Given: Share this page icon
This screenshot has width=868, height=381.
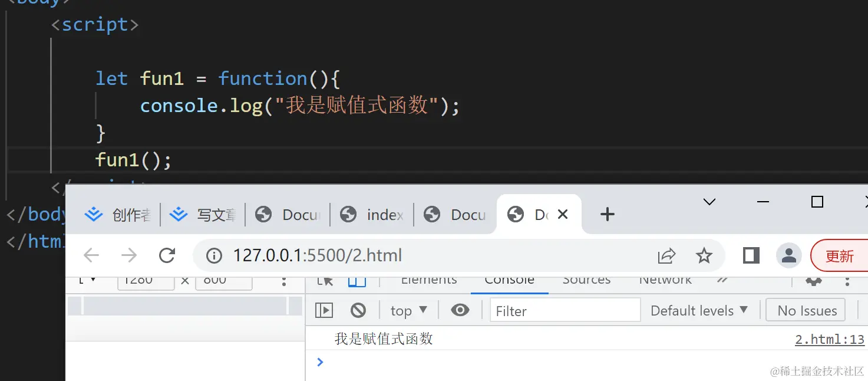Looking at the screenshot, I should click(x=666, y=255).
